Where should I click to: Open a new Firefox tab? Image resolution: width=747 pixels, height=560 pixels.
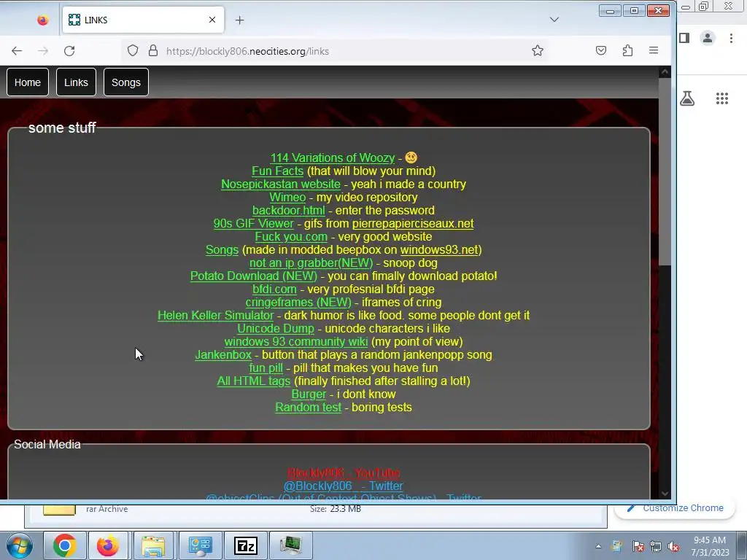239,20
